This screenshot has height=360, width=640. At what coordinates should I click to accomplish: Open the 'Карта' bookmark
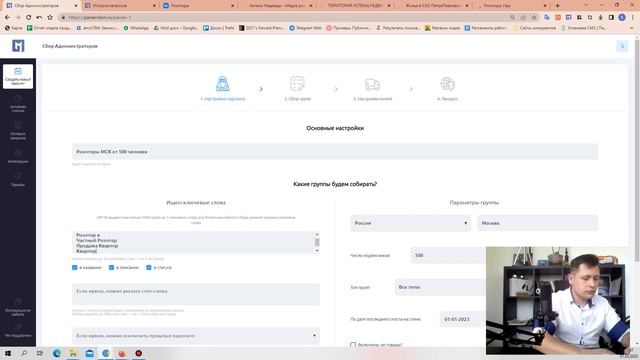[x=13, y=28]
